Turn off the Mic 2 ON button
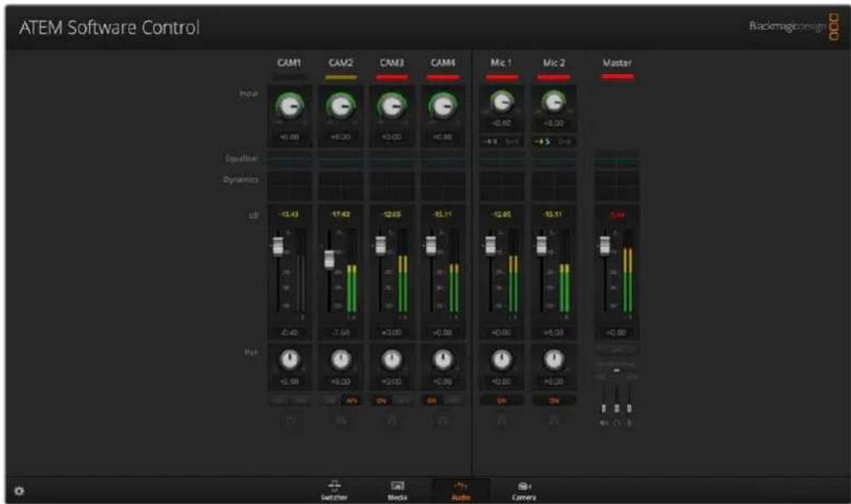851x504 pixels. pyautogui.click(x=553, y=401)
